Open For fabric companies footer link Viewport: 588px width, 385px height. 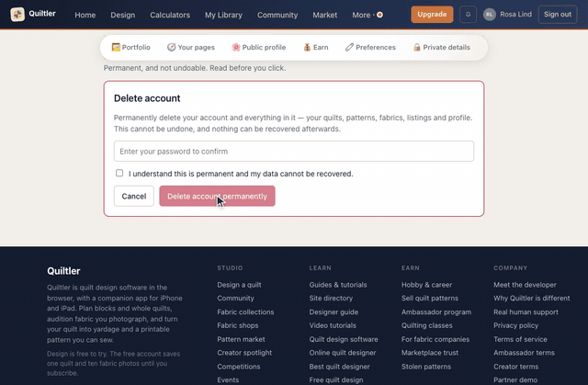tap(435, 339)
